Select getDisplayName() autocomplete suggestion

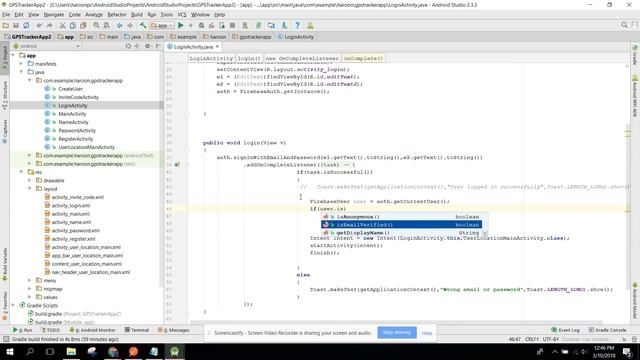[401, 233]
